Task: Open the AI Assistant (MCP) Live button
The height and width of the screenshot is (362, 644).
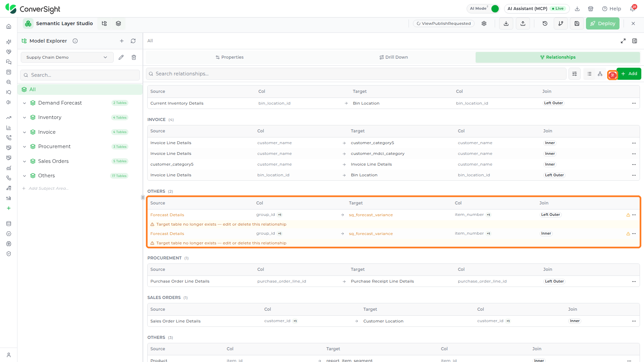Action: [537, 9]
